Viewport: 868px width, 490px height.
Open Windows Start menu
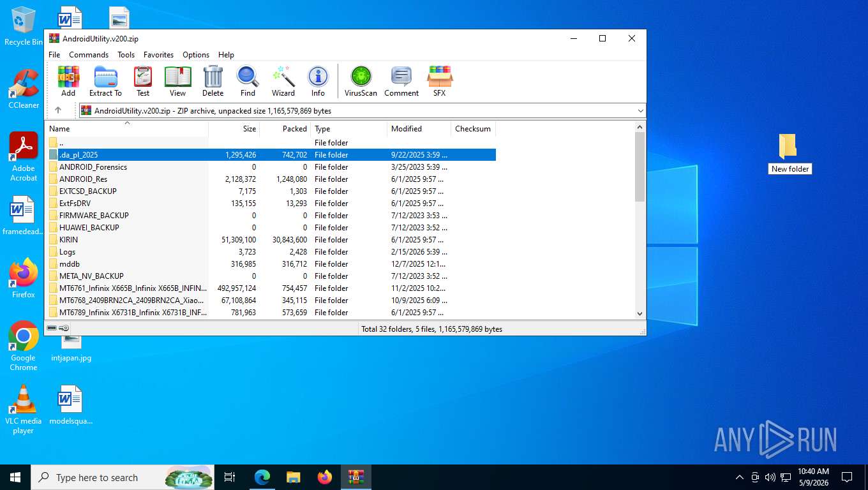pyautogui.click(x=15, y=477)
